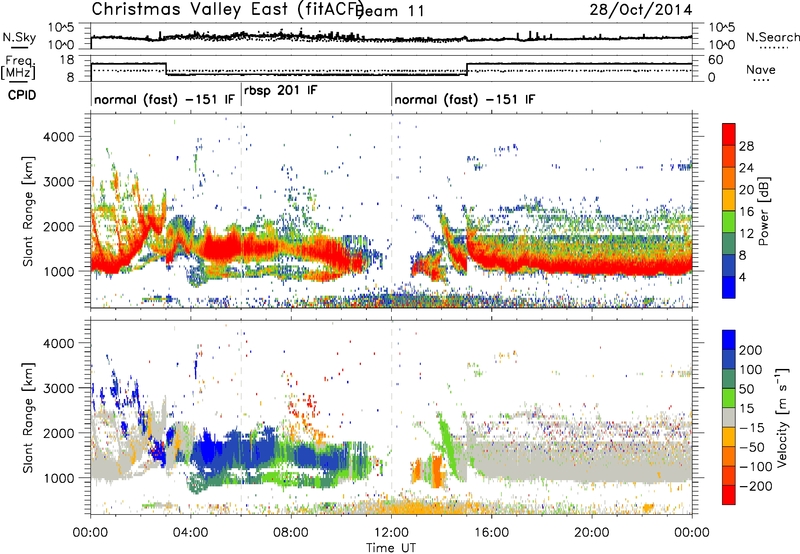Click the "16:00" time tick label
The height and width of the screenshot is (554, 800).
coord(491,533)
